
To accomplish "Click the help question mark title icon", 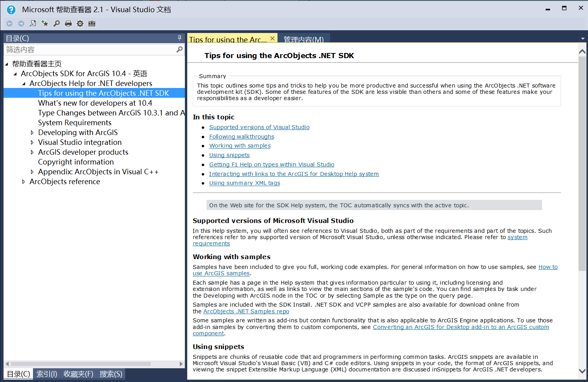I will 11,10.
